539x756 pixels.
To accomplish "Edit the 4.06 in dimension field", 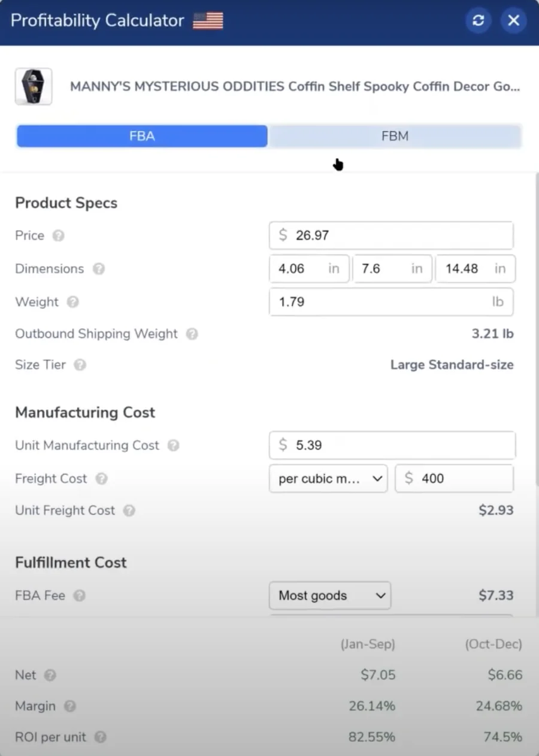I will pyautogui.click(x=309, y=268).
